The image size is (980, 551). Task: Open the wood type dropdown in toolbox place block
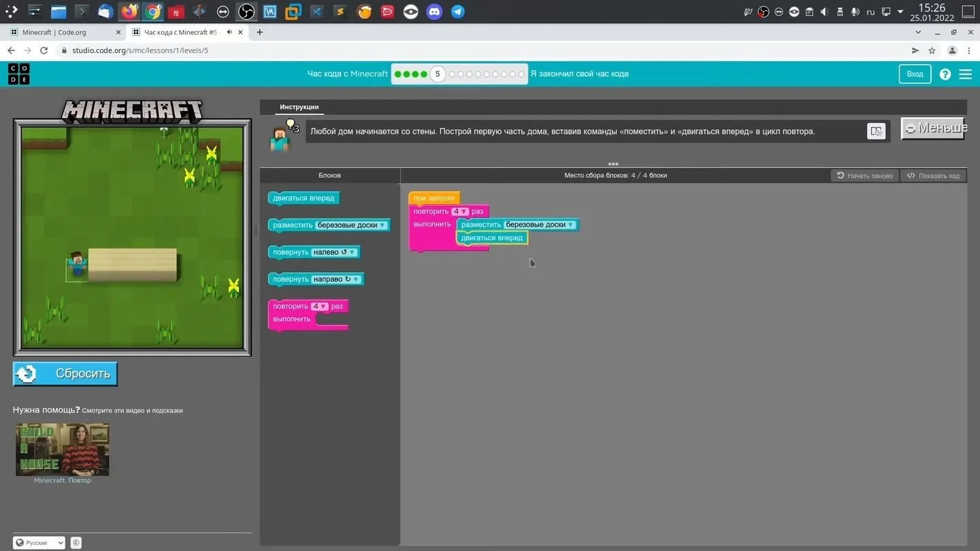pos(351,225)
